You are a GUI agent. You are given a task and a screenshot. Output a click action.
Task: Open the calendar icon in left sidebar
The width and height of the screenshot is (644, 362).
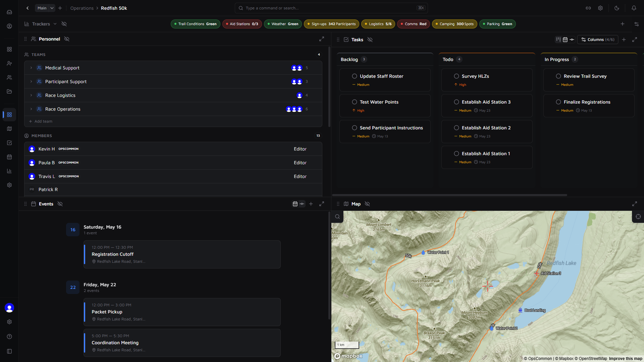[9, 157]
